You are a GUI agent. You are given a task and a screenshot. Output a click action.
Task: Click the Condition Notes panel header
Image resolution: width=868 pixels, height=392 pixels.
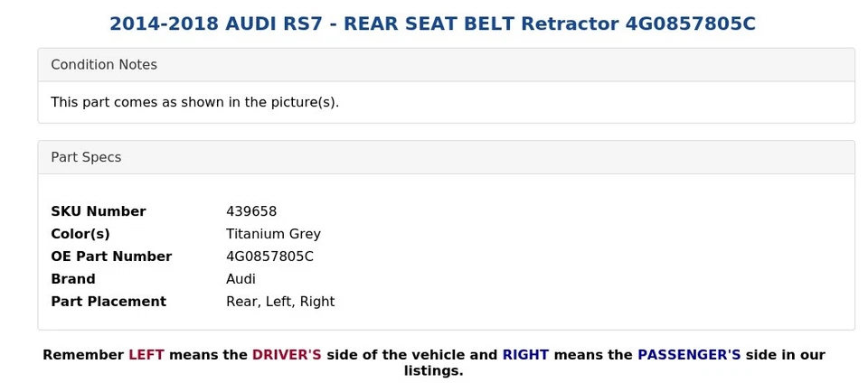coord(104,65)
